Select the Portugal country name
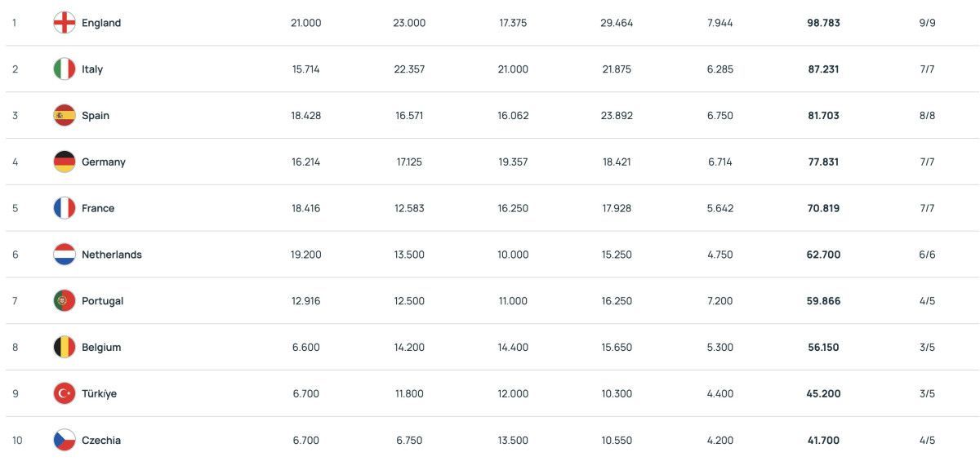Viewport: 980px width, 470px height. click(102, 301)
